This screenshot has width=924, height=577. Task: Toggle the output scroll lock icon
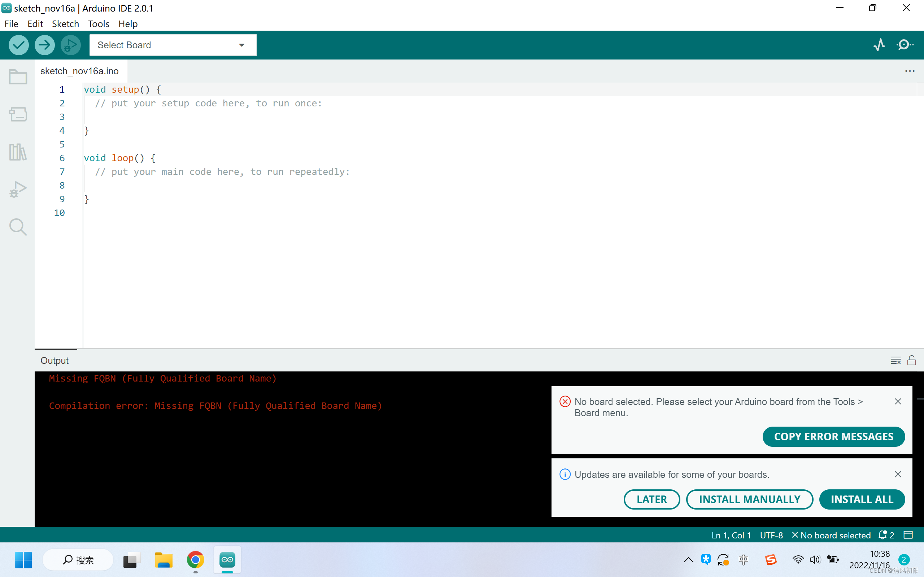[x=912, y=360]
